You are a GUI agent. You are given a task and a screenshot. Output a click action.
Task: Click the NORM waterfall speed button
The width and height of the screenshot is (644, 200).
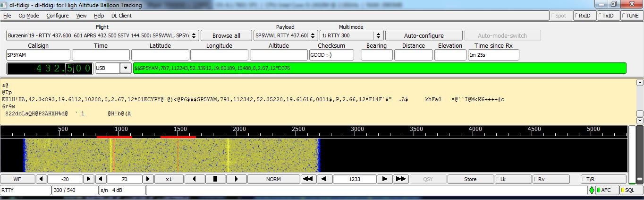click(x=273, y=179)
